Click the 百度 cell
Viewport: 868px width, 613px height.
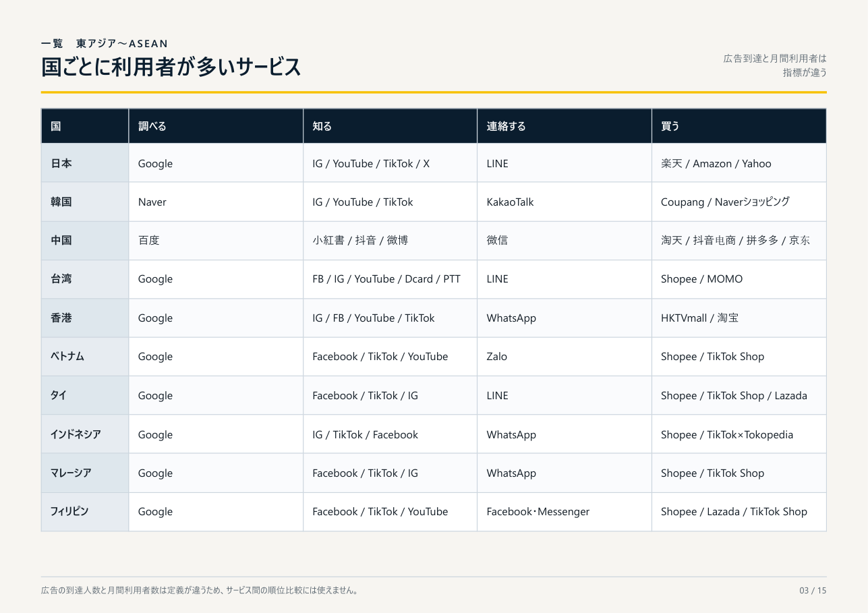[x=216, y=241]
